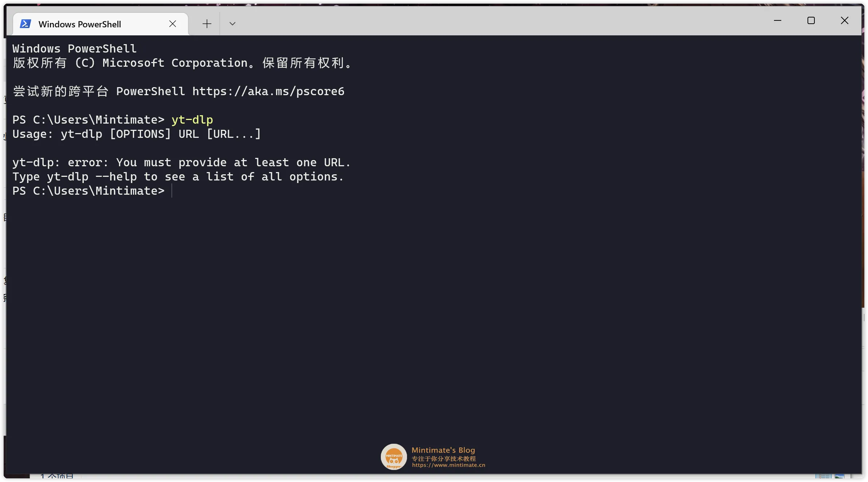
Task: Open a new terminal tab with plus button
Action: (x=207, y=24)
